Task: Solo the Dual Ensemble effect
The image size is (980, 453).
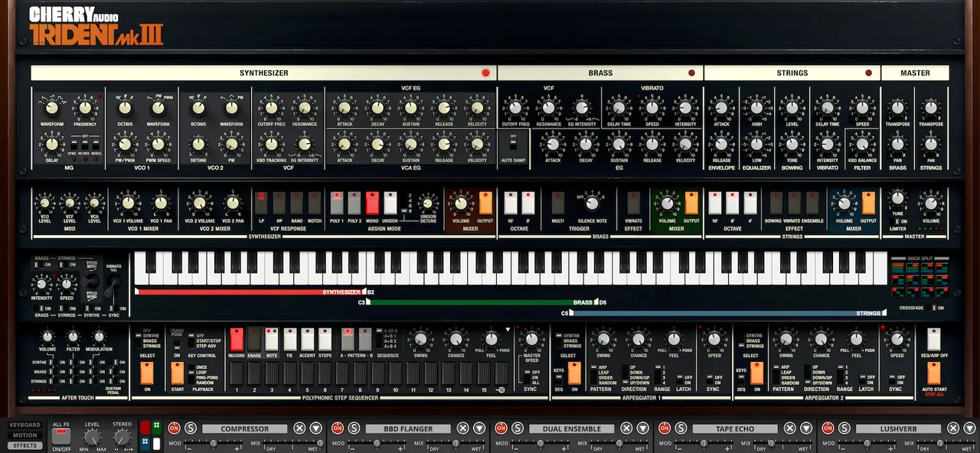Action: pos(517,429)
